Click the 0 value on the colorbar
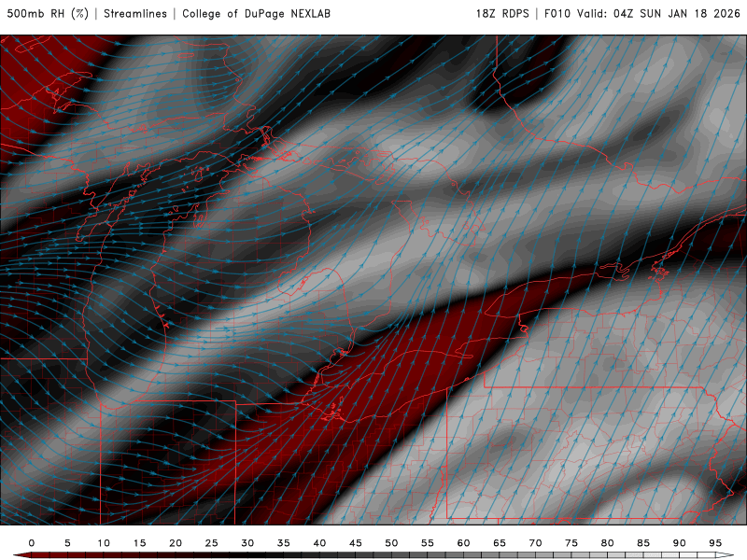Image resolution: width=747 pixels, height=560 pixels. 32,543
